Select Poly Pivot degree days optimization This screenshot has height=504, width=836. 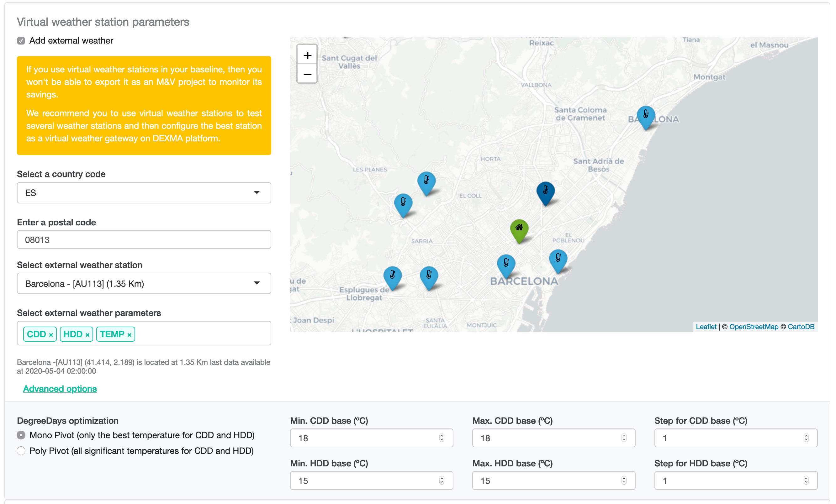pyautogui.click(x=21, y=450)
